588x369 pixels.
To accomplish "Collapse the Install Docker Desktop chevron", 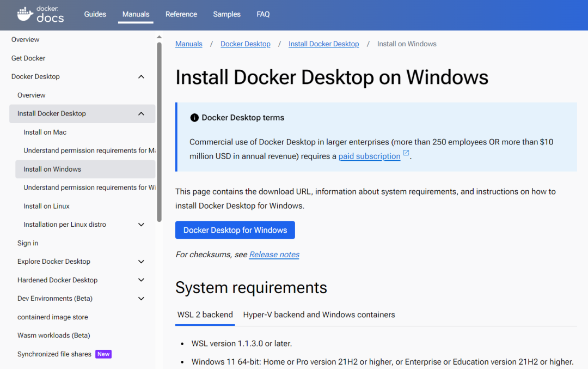I will click(141, 114).
